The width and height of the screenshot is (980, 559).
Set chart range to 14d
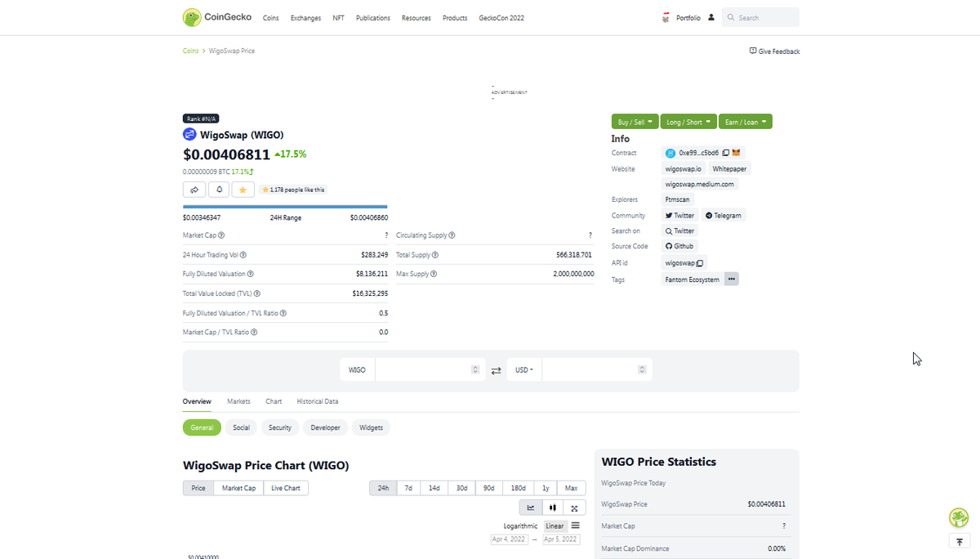coord(434,488)
